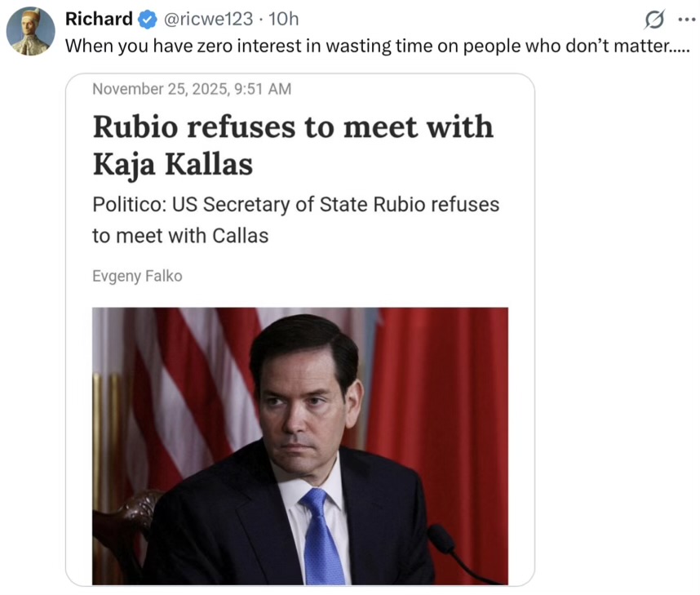
Task: Click the words Kaja Kallas in headline
Action: pos(172,164)
